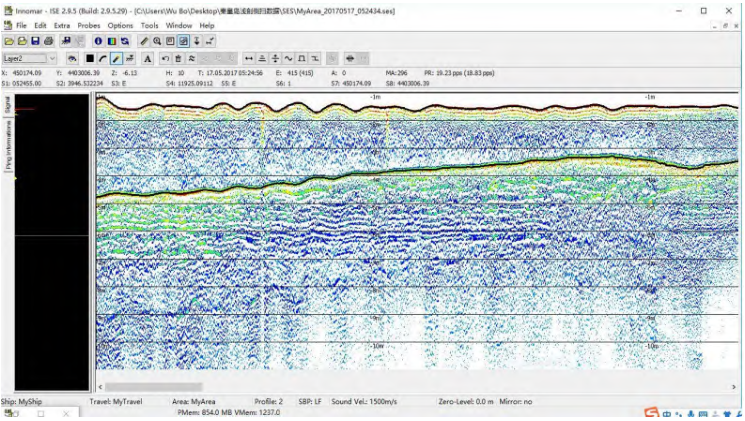The width and height of the screenshot is (745, 421).
Task: Click the open file folder icon
Action: 22,41
